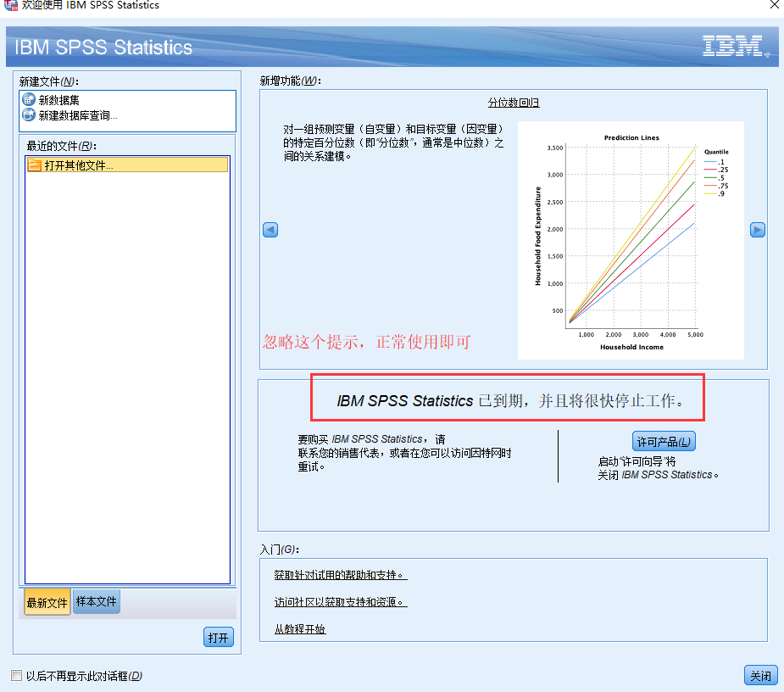Click the 许可产品 button
Image resolution: width=784 pixels, height=692 pixels.
tap(663, 441)
